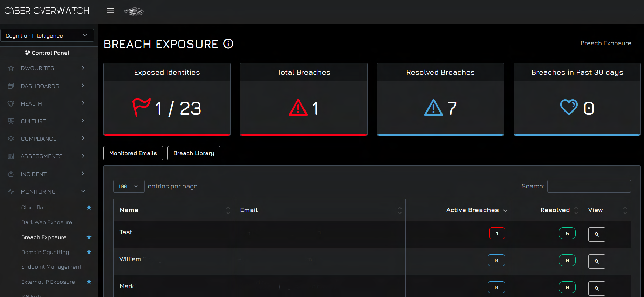Open Cloudflare monitoring page
The width and height of the screenshot is (644, 297).
tap(35, 207)
